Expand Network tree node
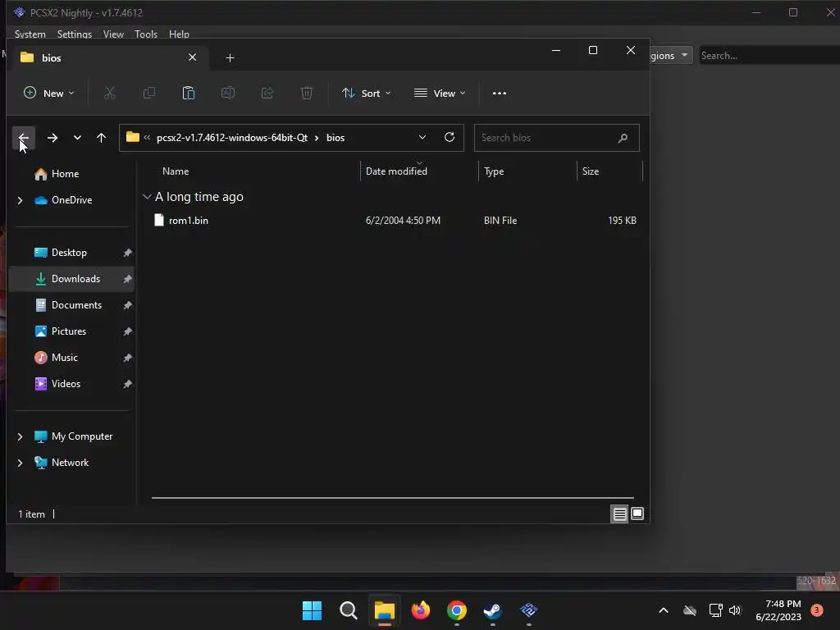This screenshot has height=630, width=840. click(20, 463)
